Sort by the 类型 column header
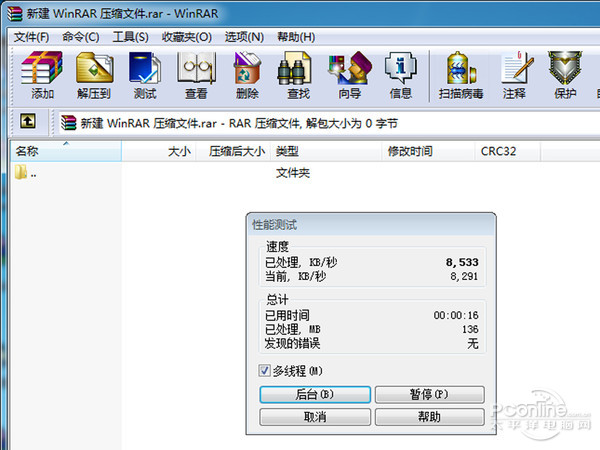The height and width of the screenshot is (450, 600). (326, 151)
